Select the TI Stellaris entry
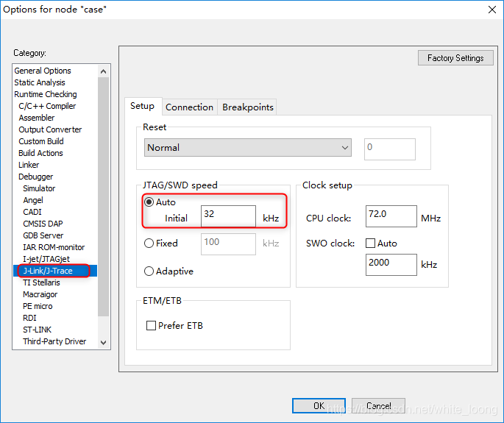The image size is (504, 423). [x=41, y=282]
